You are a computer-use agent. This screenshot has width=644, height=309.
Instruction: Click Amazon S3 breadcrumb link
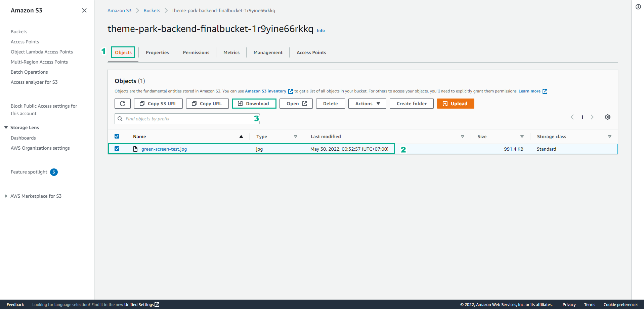(119, 10)
